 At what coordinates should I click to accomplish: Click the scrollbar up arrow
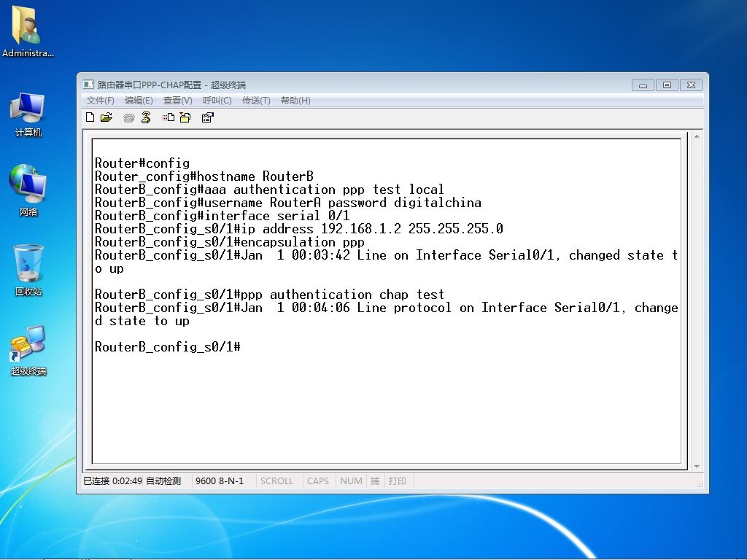pyautogui.click(x=697, y=137)
